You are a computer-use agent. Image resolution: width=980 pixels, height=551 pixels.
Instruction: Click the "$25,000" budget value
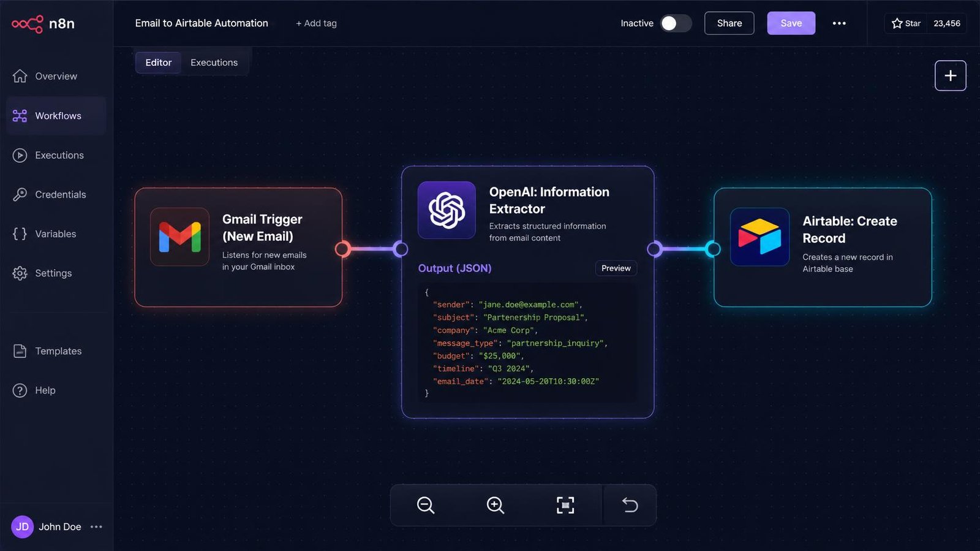click(x=499, y=356)
